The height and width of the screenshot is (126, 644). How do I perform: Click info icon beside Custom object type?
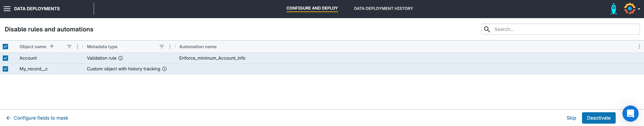(x=164, y=69)
